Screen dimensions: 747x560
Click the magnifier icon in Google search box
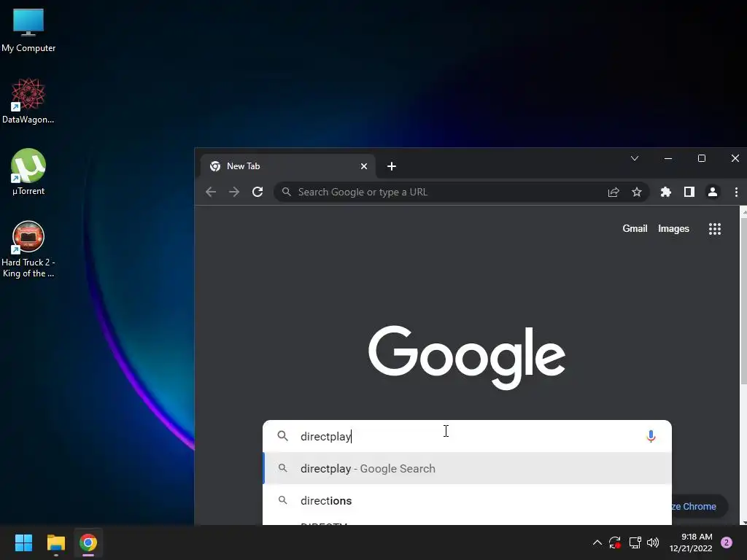(282, 436)
